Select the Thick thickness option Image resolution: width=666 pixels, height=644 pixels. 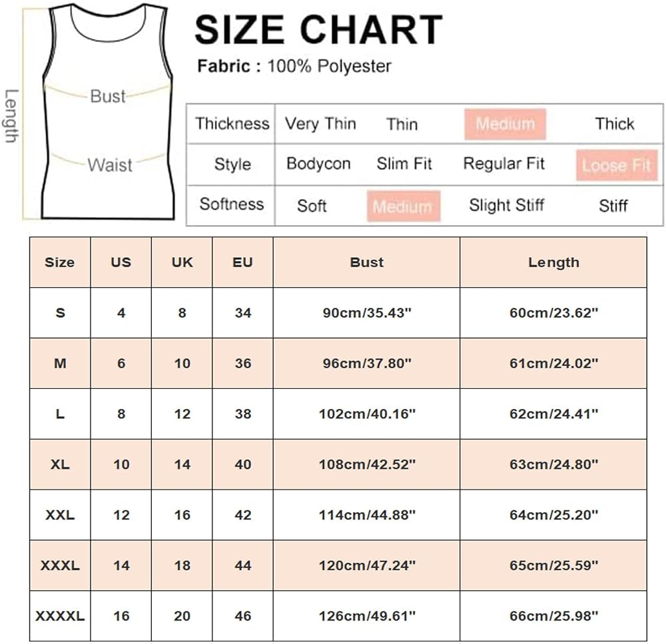point(614,124)
